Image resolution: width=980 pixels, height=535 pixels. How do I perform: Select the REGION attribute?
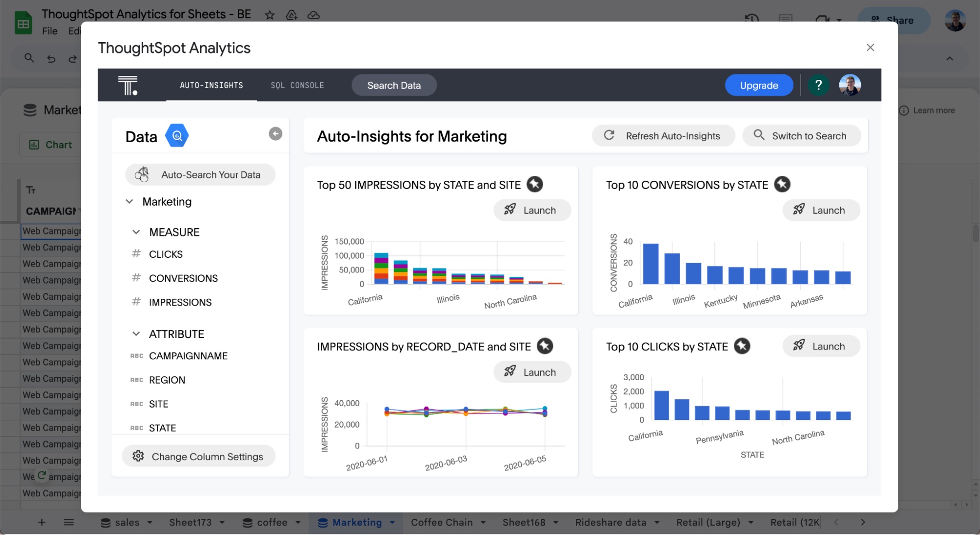click(x=167, y=380)
